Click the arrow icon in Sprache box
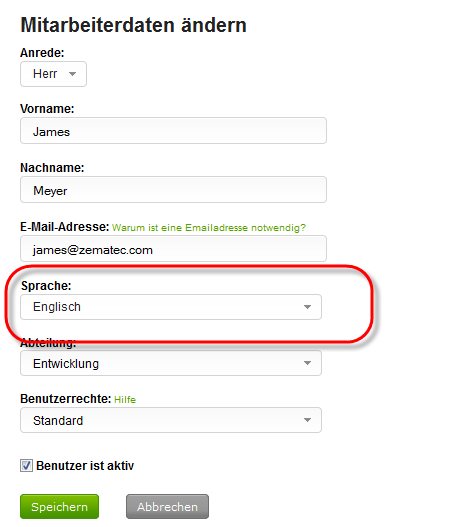Viewport: 454px width, 527px height. point(307,307)
